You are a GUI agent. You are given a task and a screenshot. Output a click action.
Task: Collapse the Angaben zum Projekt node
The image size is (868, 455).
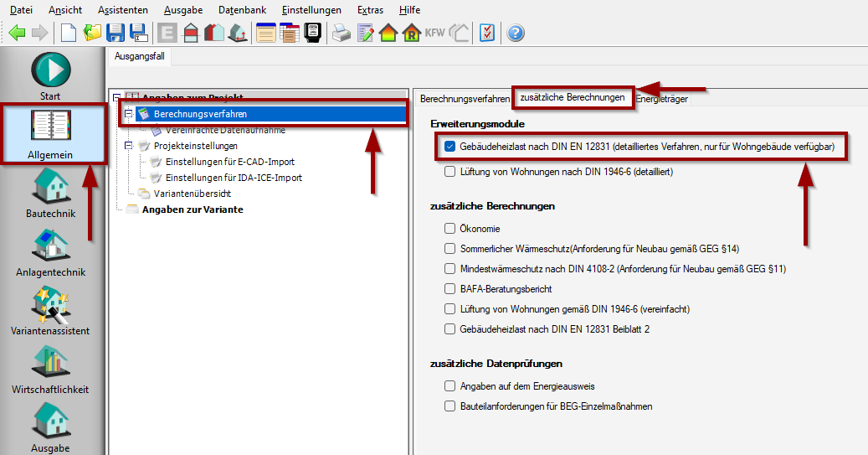click(117, 98)
